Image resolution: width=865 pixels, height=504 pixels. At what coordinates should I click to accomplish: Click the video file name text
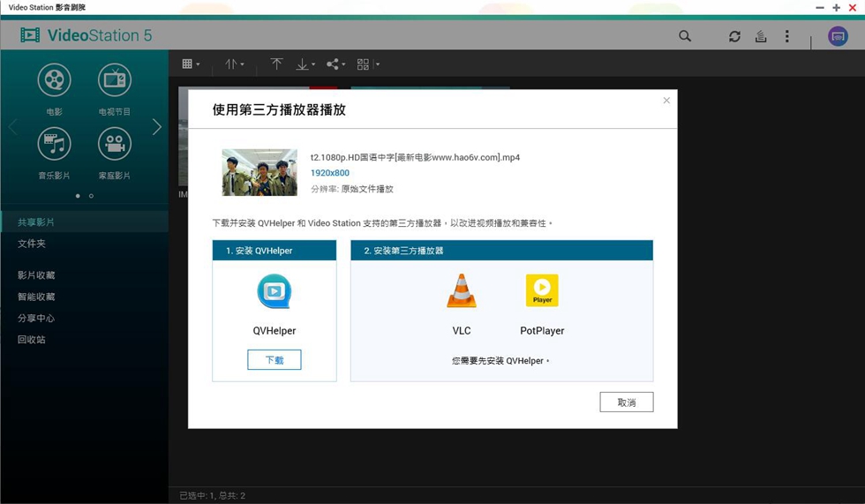415,157
